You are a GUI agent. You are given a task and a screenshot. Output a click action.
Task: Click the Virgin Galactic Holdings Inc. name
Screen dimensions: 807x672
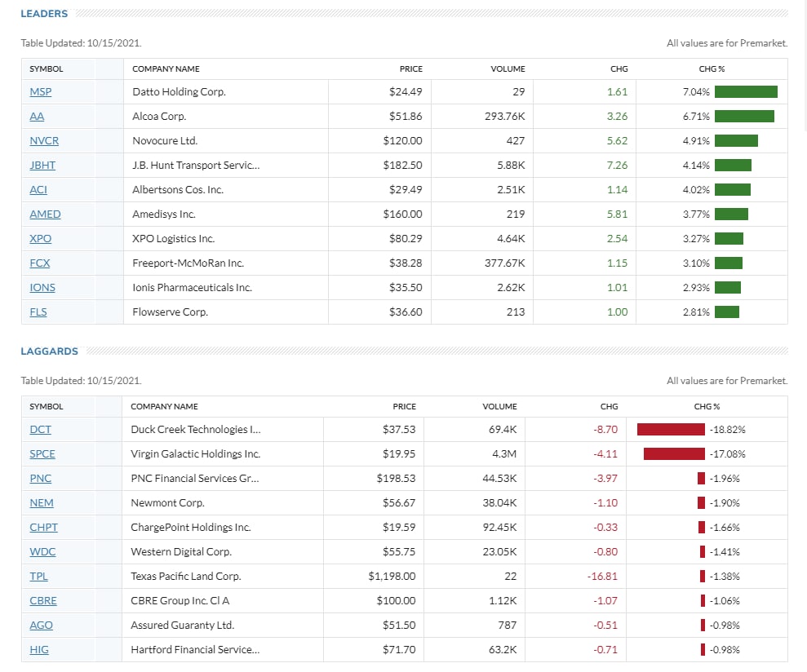(x=196, y=453)
